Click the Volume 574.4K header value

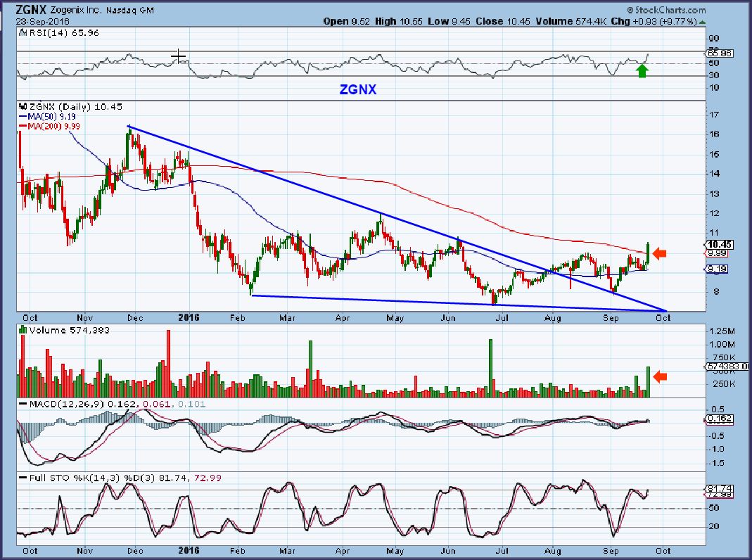[571, 21]
